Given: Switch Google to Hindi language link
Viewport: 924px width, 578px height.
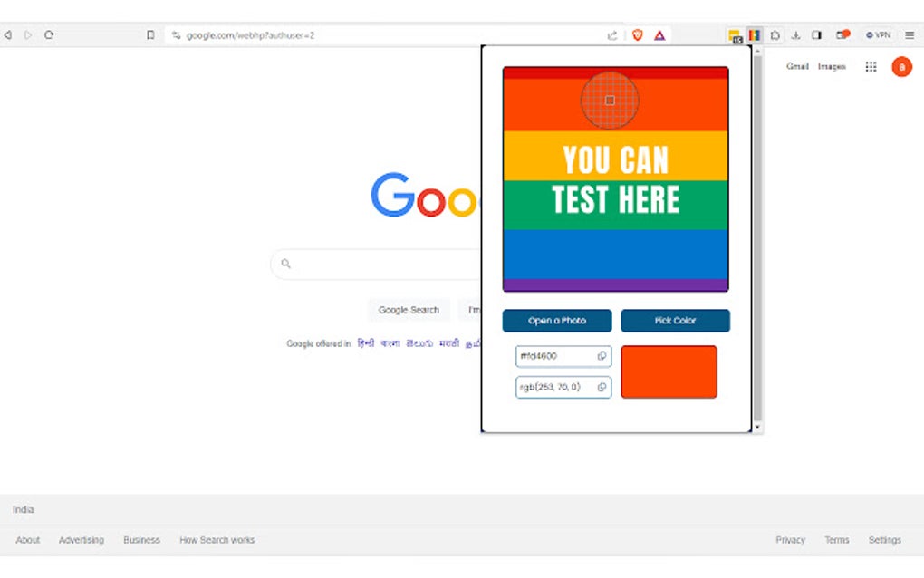Looking at the screenshot, I should click(366, 343).
